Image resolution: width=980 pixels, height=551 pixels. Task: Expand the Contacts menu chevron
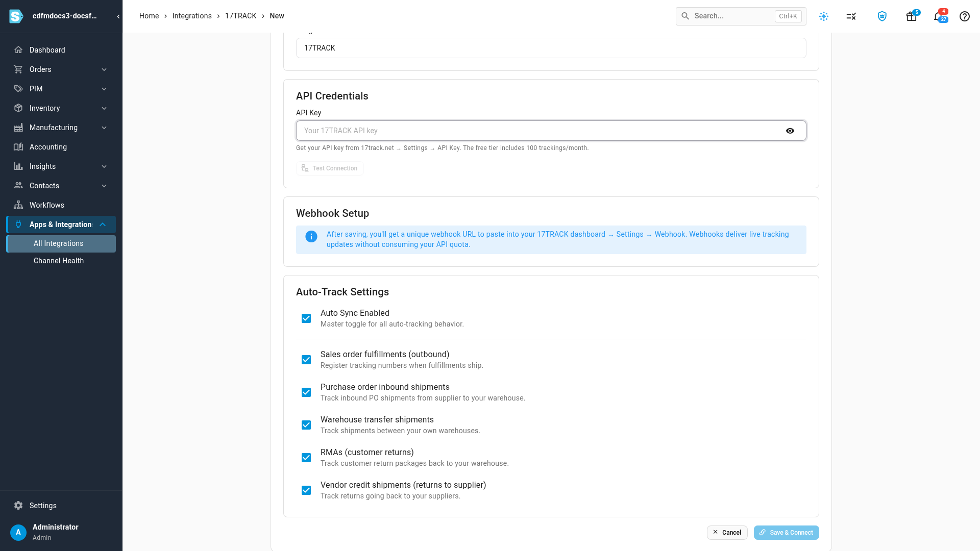[104, 186]
